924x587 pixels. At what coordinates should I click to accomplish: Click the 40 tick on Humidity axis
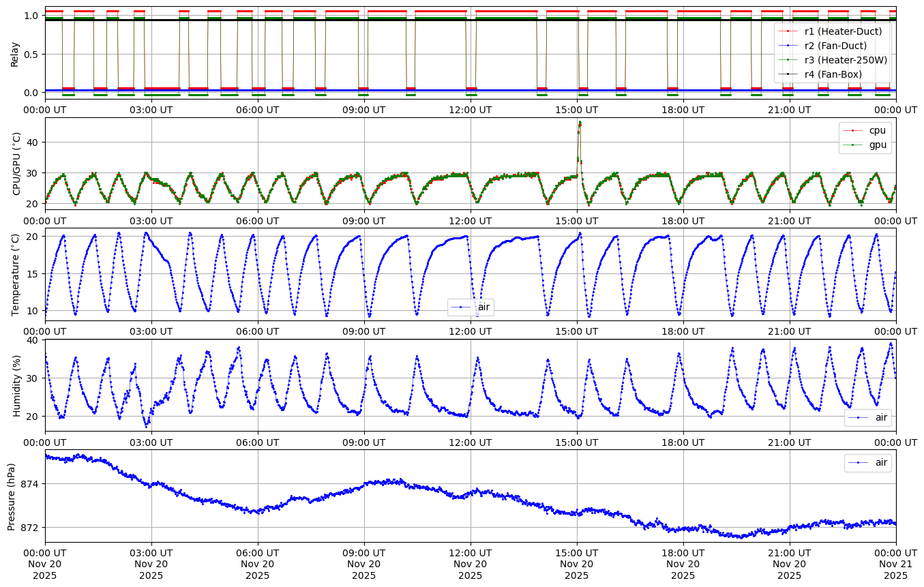point(33,340)
